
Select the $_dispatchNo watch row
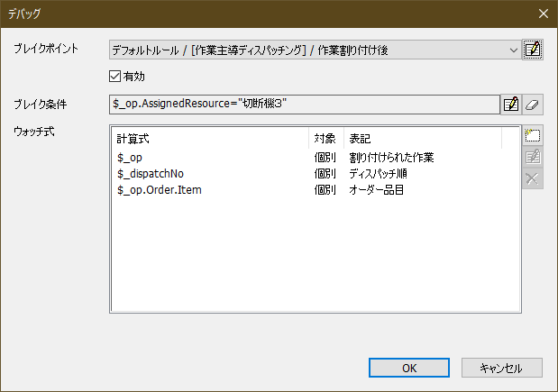pyautogui.click(x=151, y=174)
